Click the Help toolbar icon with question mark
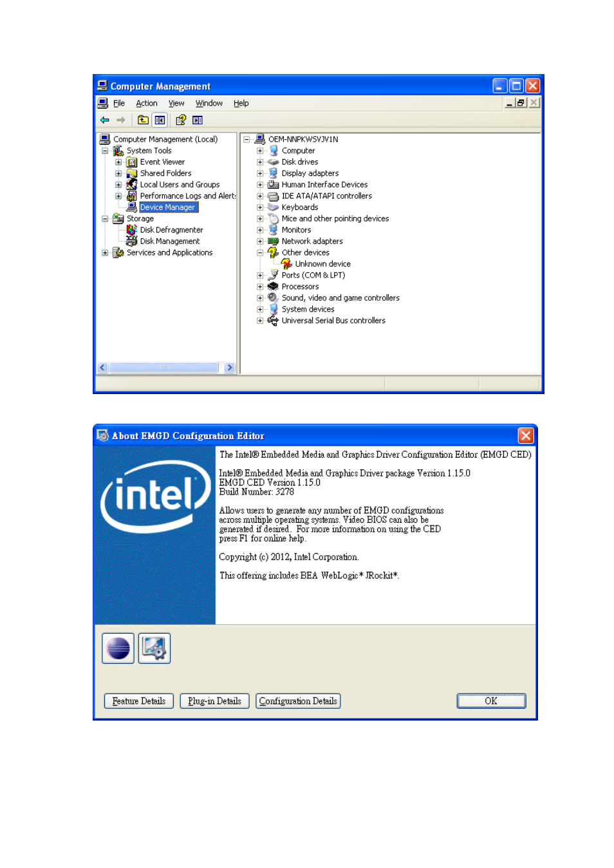The width and height of the screenshot is (614, 868). (181, 120)
